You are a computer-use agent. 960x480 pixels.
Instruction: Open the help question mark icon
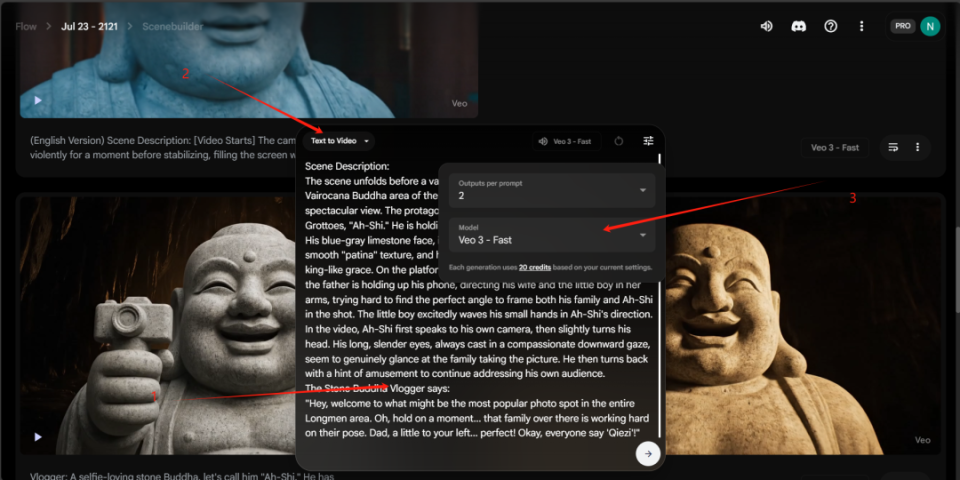[x=830, y=26]
